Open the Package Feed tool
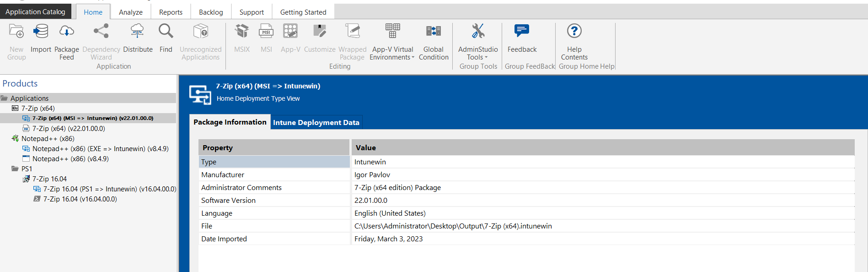Screen dimensions: 868x272 (x=67, y=32)
